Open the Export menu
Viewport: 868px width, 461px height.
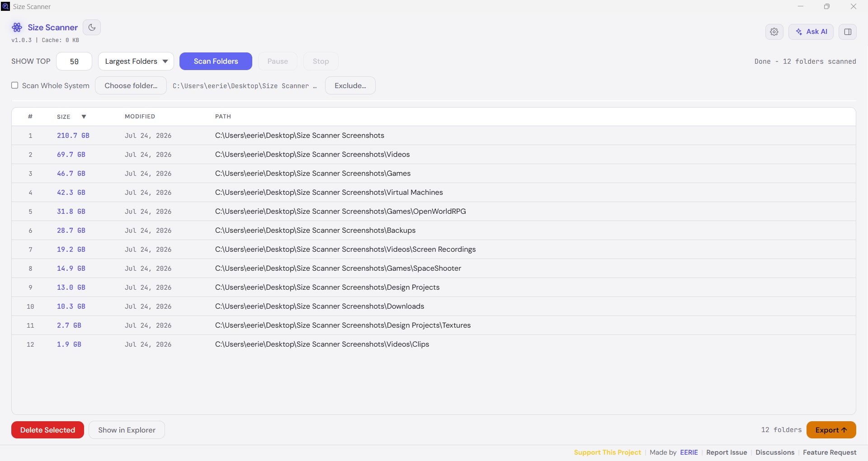click(831, 430)
